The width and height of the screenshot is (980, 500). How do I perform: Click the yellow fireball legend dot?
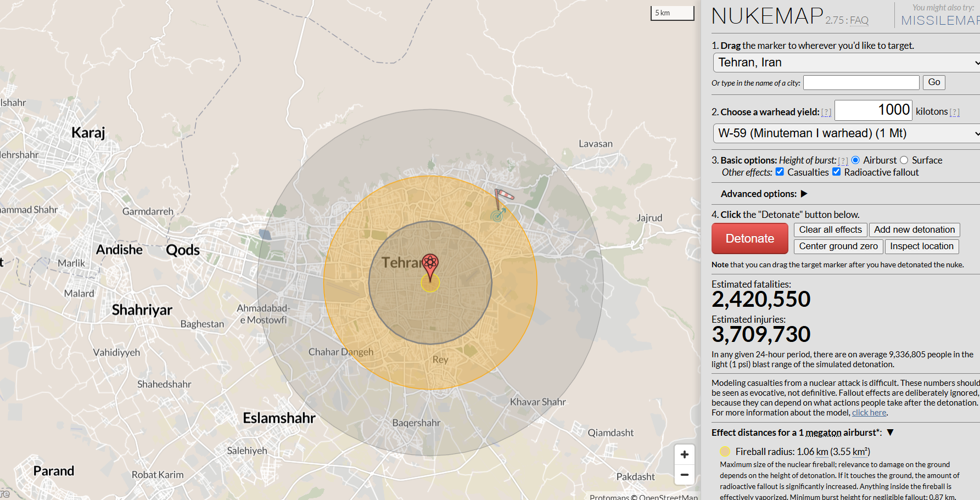click(x=725, y=451)
